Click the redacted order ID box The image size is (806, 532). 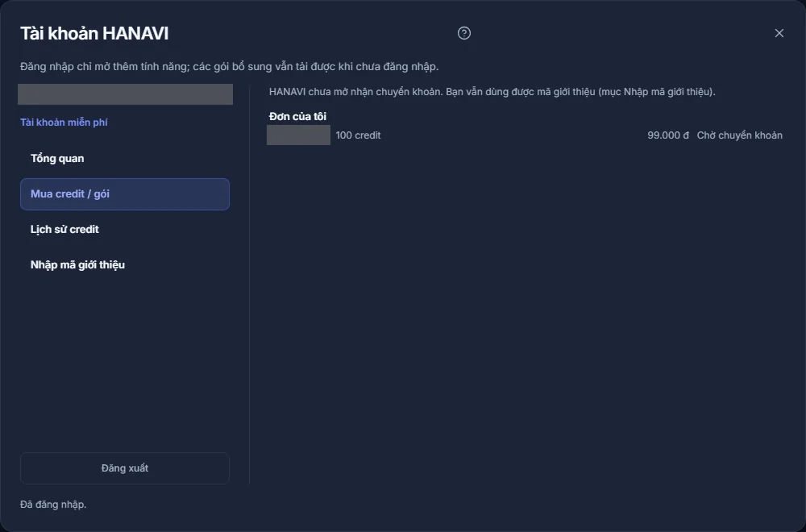[x=299, y=135]
